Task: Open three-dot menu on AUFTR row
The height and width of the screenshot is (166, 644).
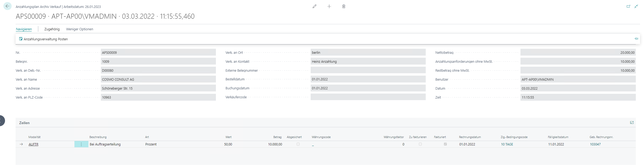Action: [x=81, y=144]
